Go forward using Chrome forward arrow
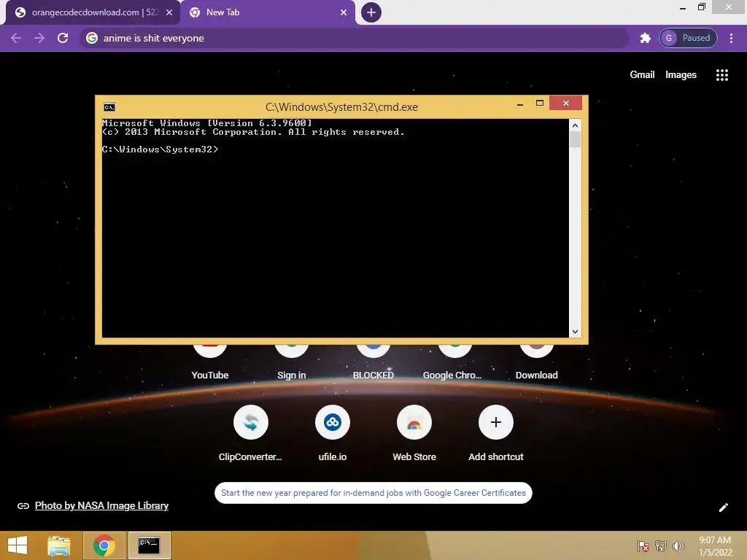Viewport: 747px width, 560px height. [x=39, y=38]
